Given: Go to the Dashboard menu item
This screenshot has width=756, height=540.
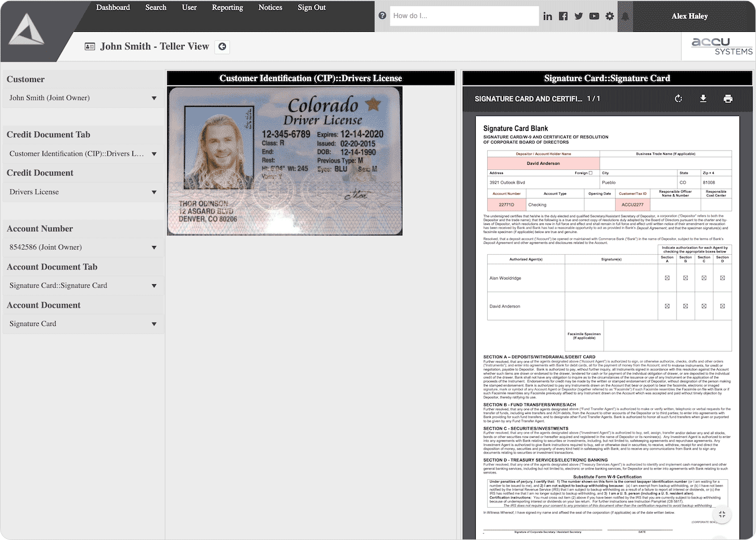Looking at the screenshot, I should [x=113, y=8].
